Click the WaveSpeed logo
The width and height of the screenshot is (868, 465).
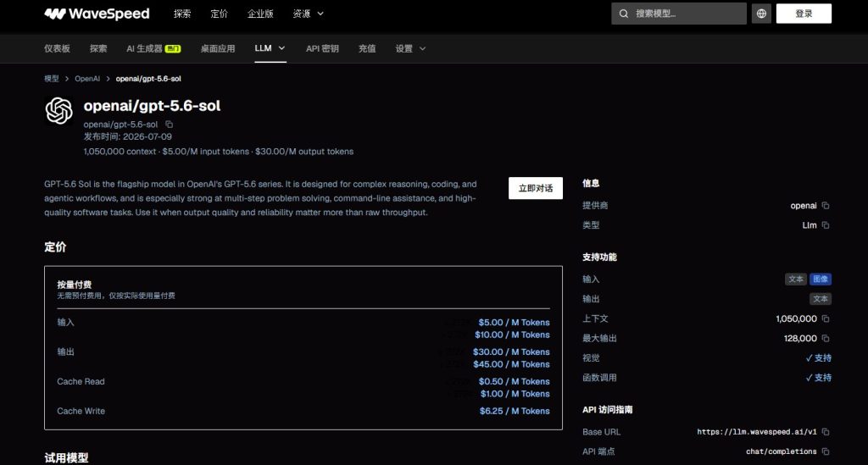coord(97,14)
